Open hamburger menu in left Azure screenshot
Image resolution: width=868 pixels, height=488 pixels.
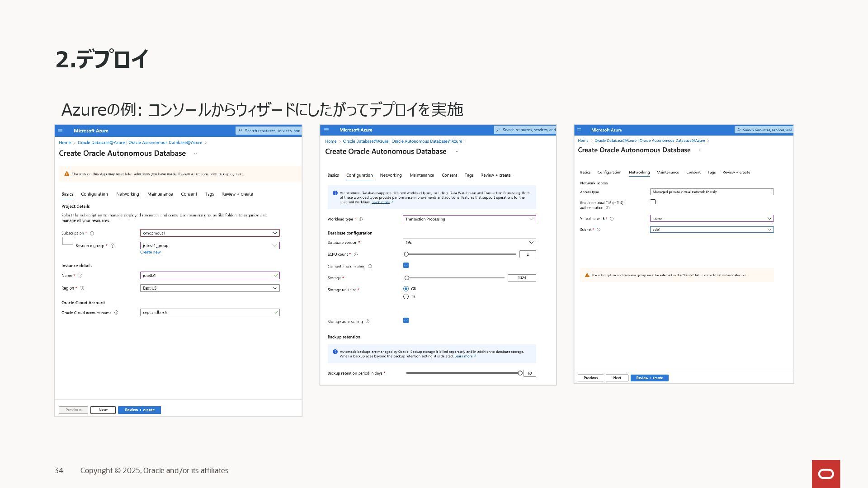click(x=60, y=131)
